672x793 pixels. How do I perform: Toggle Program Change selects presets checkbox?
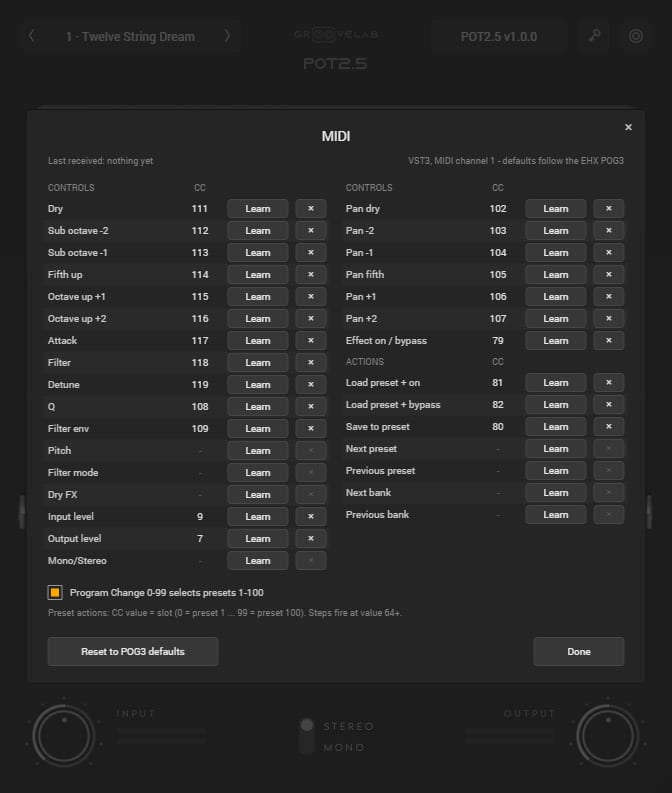tap(55, 592)
